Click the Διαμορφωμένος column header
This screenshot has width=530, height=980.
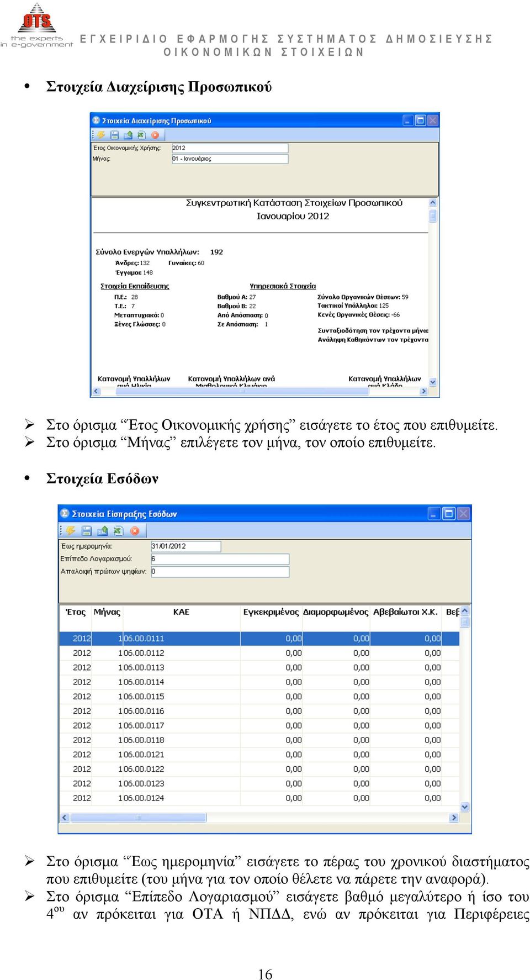[336, 612]
